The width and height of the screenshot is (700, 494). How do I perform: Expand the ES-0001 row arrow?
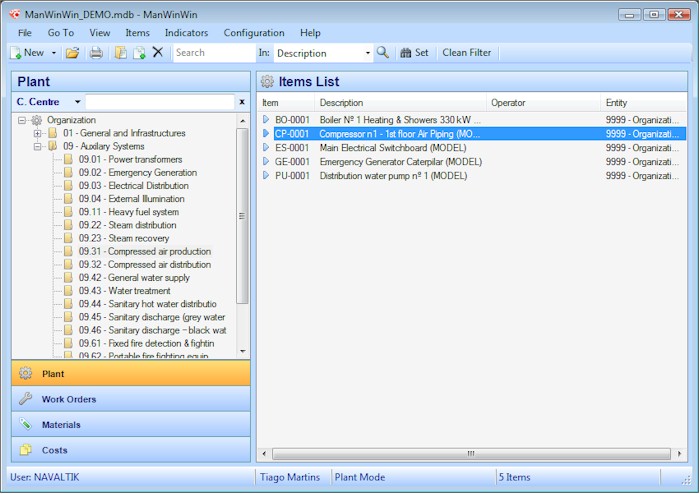[x=266, y=147]
